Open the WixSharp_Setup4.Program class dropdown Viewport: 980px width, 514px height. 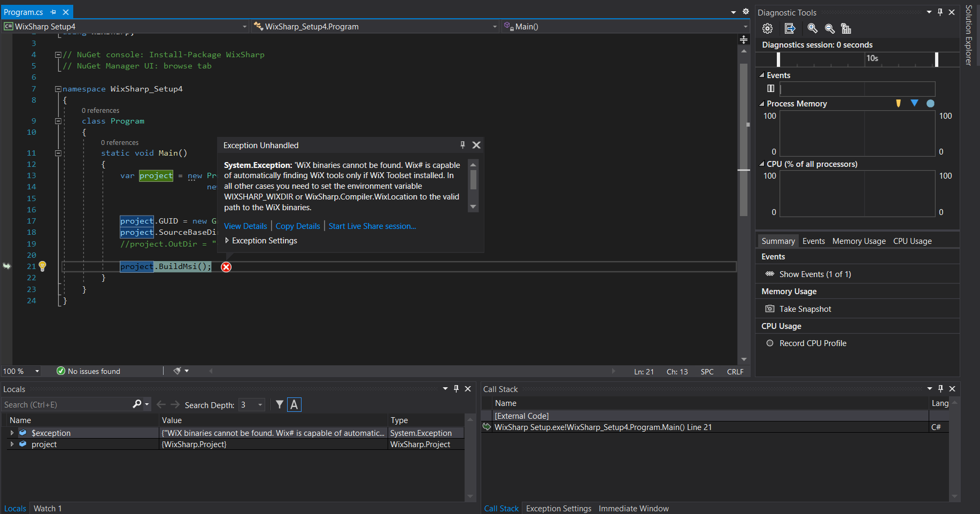pyautogui.click(x=495, y=27)
